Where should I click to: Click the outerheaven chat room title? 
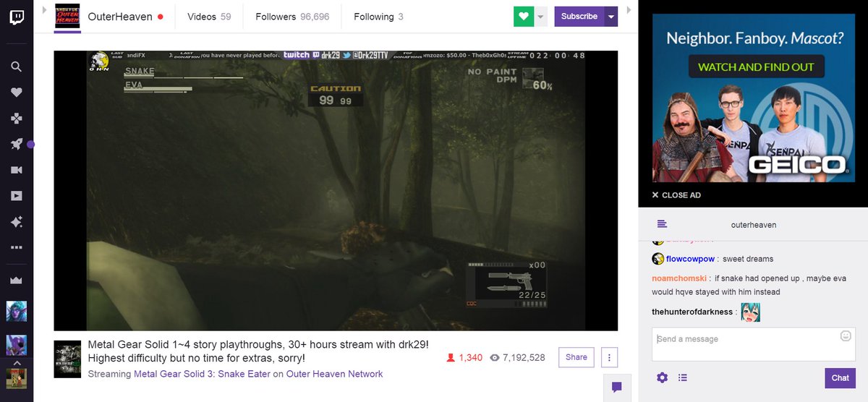[x=753, y=225]
